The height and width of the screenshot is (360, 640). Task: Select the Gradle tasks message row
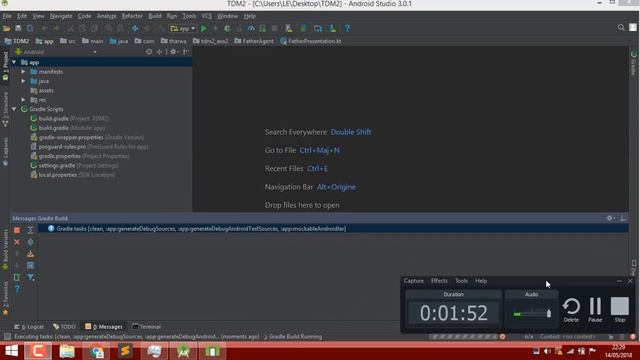coord(333,229)
